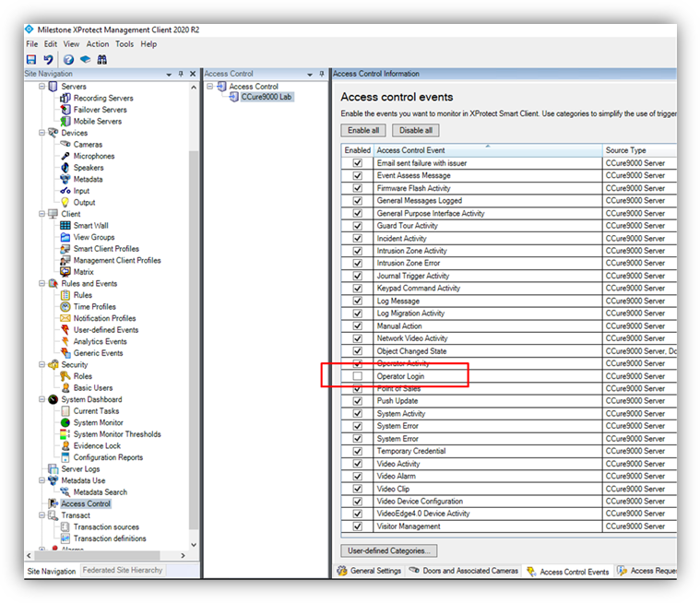Image resolution: width=700 pixels, height=603 pixels.
Task: Pin the Site Navigation panel
Action: (x=181, y=74)
